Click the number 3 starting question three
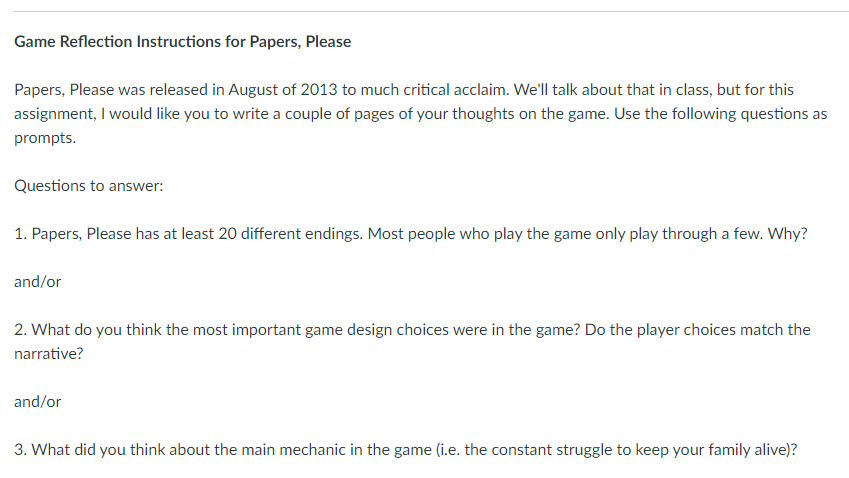 coord(19,449)
